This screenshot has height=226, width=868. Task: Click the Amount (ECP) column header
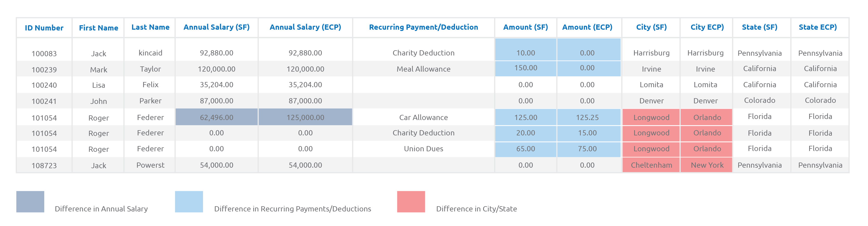click(x=587, y=27)
